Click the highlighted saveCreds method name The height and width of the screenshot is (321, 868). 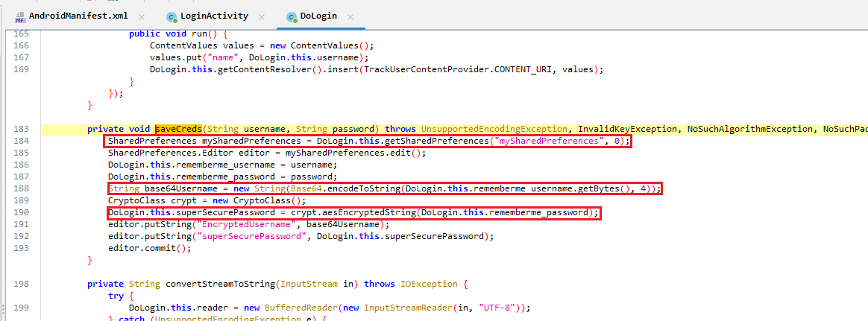178,130
